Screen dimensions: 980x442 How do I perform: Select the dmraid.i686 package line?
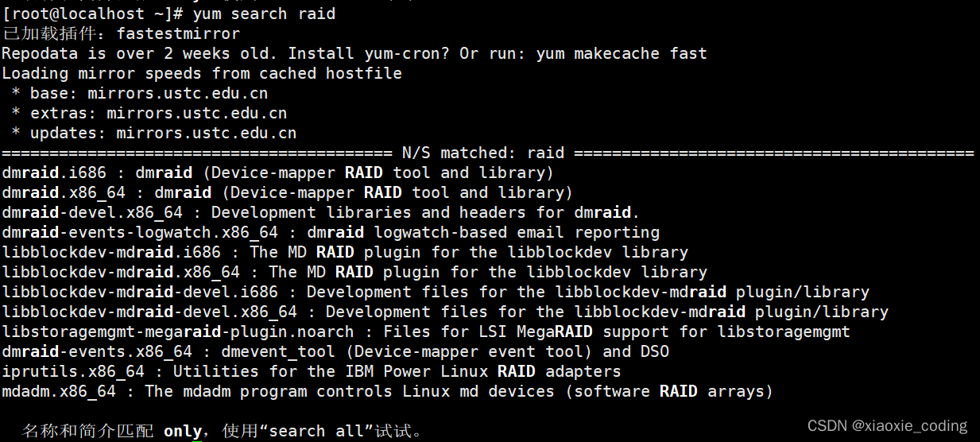[x=277, y=173]
